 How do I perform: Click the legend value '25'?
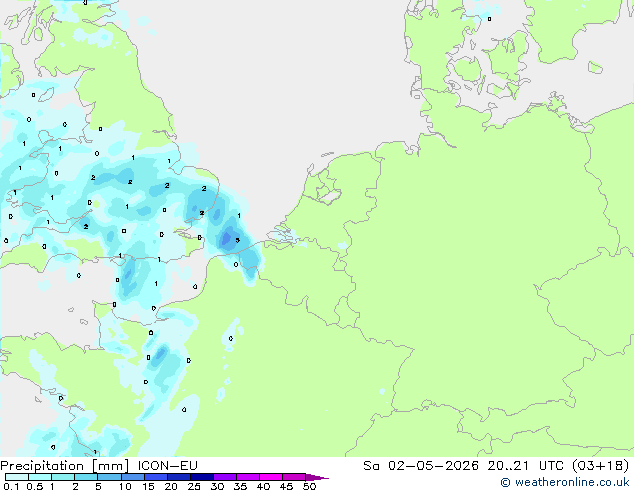(194, 486)
